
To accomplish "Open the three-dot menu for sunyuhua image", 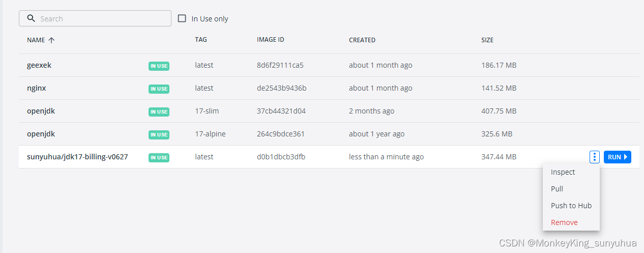I will (x=594, y=157).
